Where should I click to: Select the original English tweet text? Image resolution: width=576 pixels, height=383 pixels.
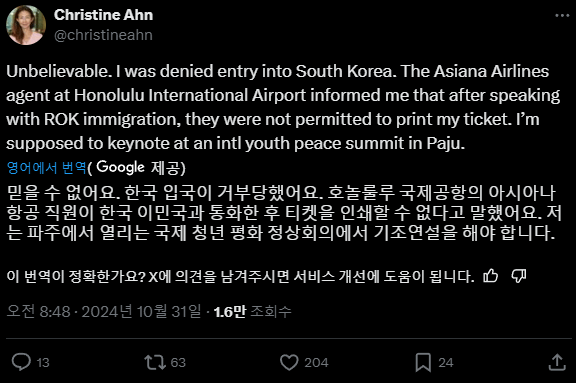(283, 107)
